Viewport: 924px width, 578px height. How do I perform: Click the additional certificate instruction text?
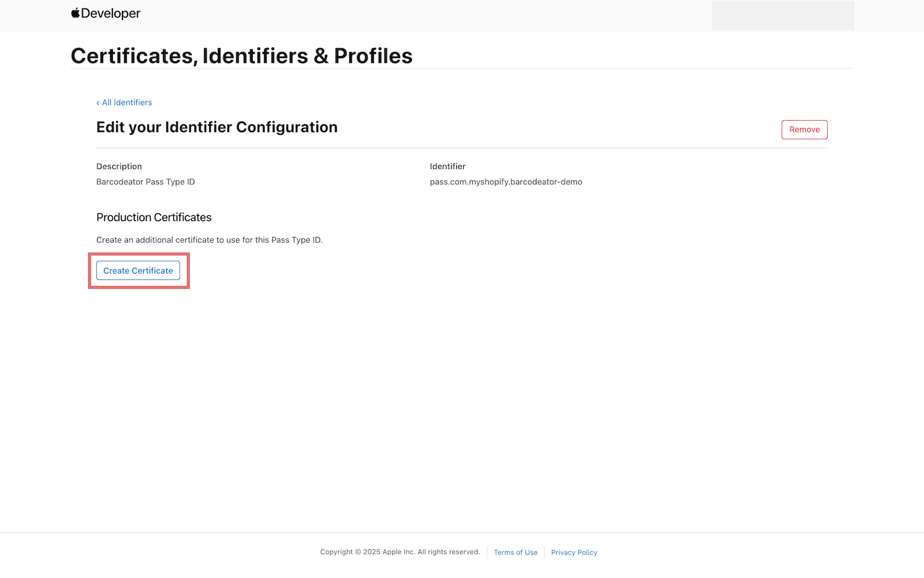209,240
